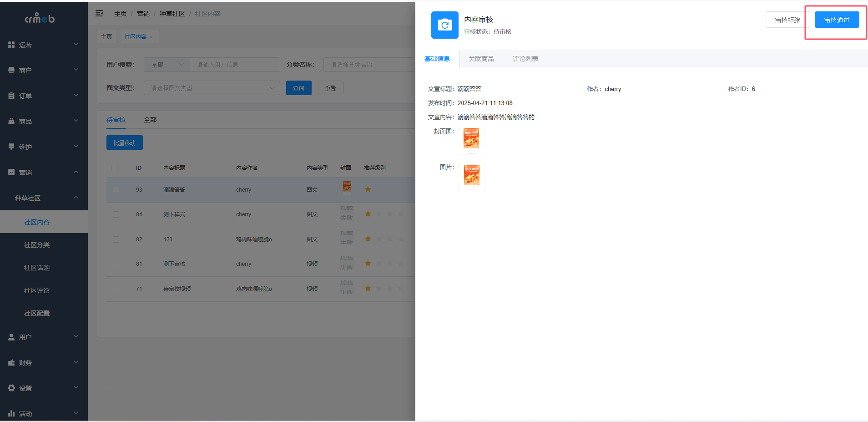Image resolution: width=868 pixels, height=422 pixels.
Task: Click the 商户 sidebar icon
Action: click(11, 70)
